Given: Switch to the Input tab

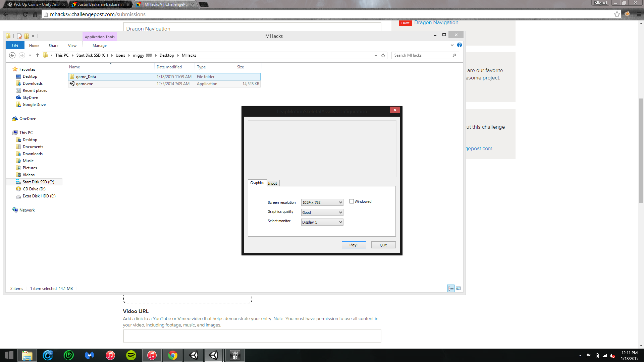Looking at the screenshot, I should 272,183.
